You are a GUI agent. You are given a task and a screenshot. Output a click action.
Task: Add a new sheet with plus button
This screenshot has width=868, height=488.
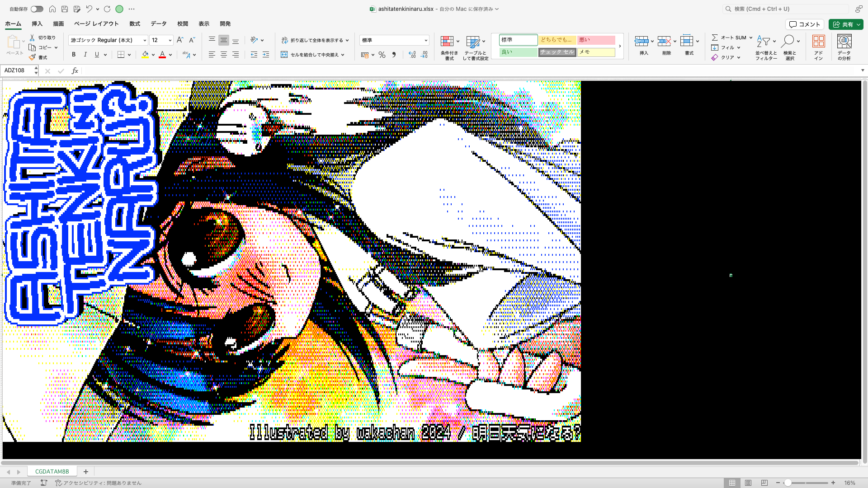(86, 472)
